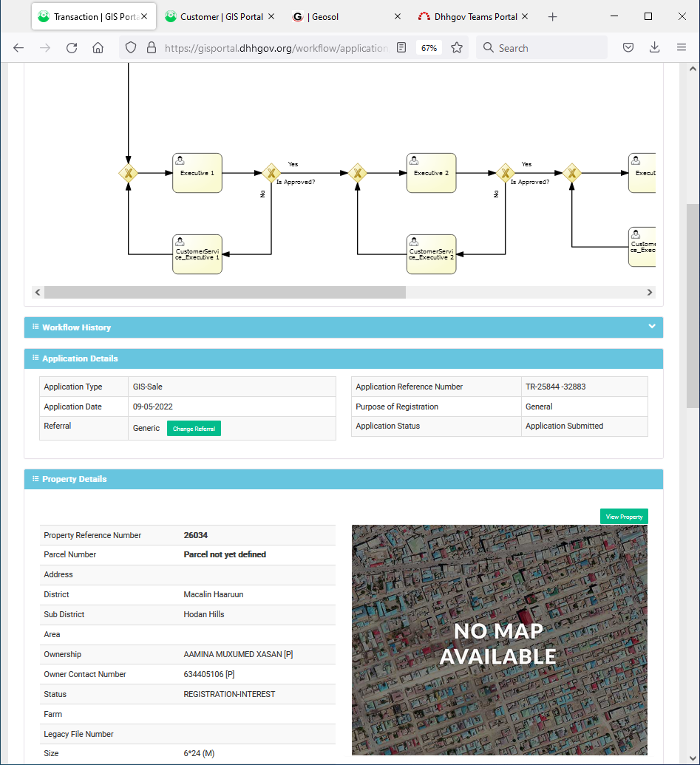Click Application Details section header

(344, 358)
